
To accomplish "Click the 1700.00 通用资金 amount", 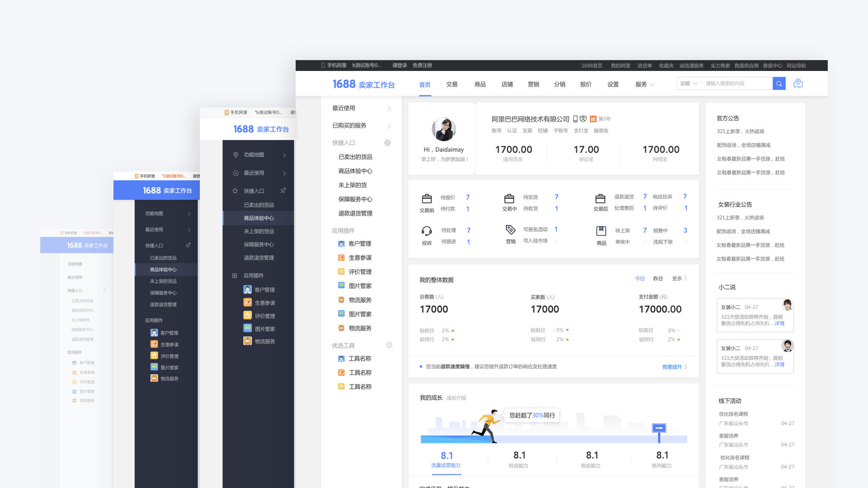I will [x=514, y=150].
